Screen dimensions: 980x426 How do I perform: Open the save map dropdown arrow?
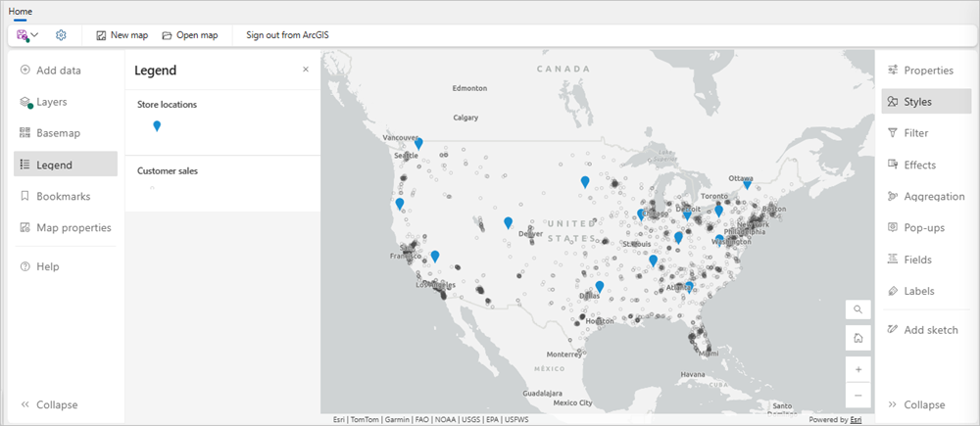point(35,35)
